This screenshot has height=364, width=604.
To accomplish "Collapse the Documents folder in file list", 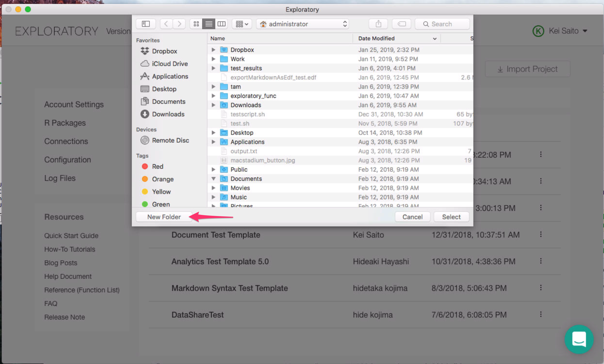I will [x=213, y=179].
